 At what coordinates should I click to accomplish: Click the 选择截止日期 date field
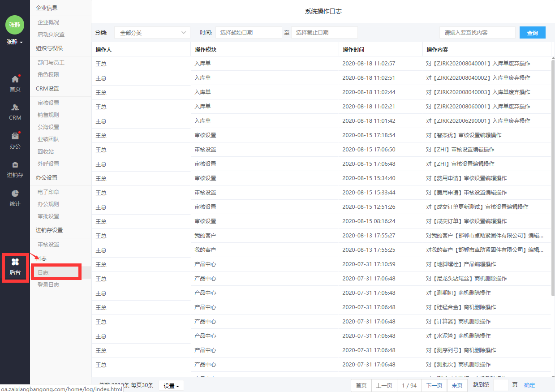[324, 33]
